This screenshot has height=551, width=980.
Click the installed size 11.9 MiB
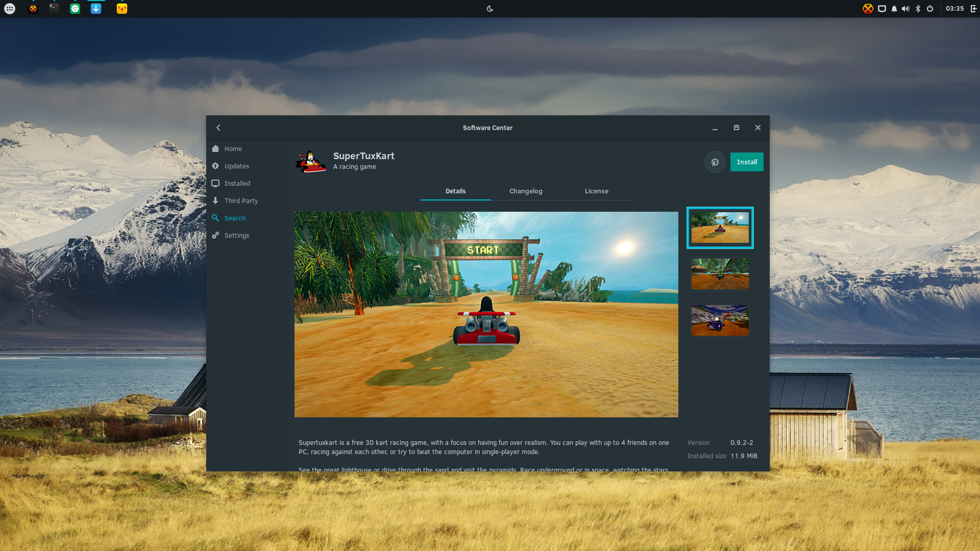pyautogui.click(x=744, y=456)
